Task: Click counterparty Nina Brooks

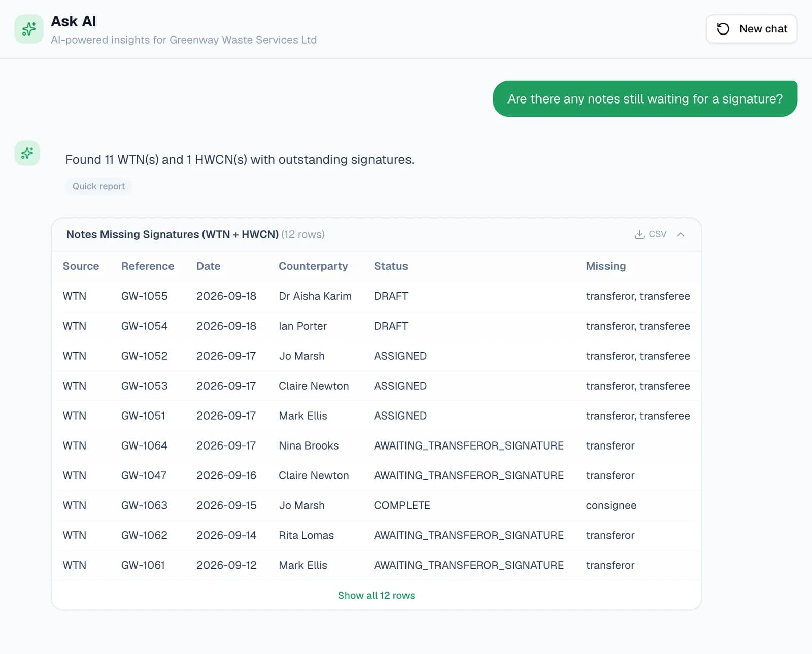Action: tap(309, 446)
